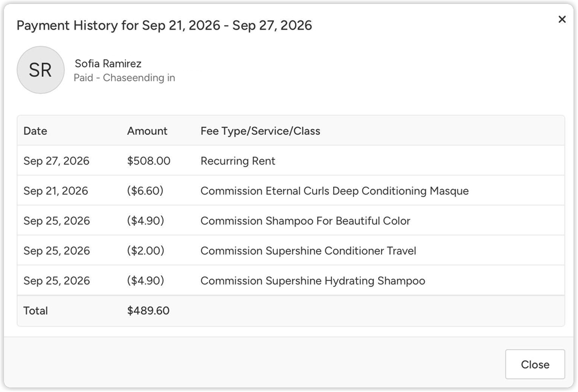The height and width of the screenshot is (392, 578).
Task: Click the Amount column header
Action: (147, 131)
